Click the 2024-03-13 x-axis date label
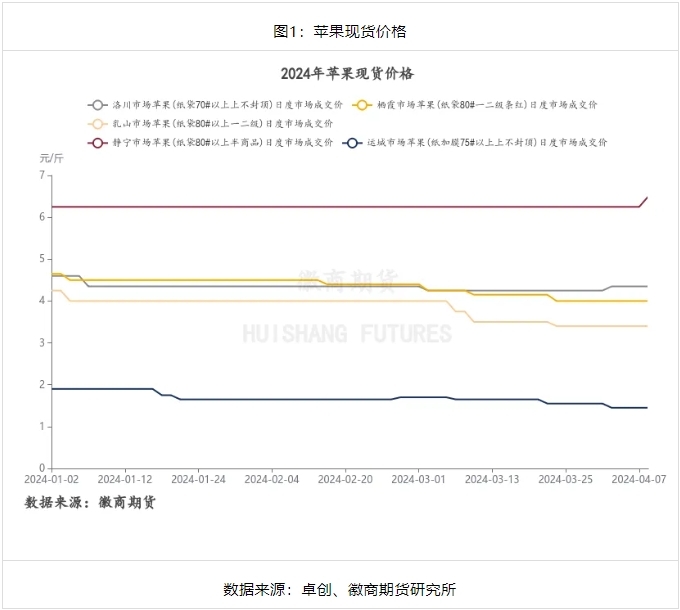Image resolution: width=680 pixels, height=610 pixels. pos(492,480)
